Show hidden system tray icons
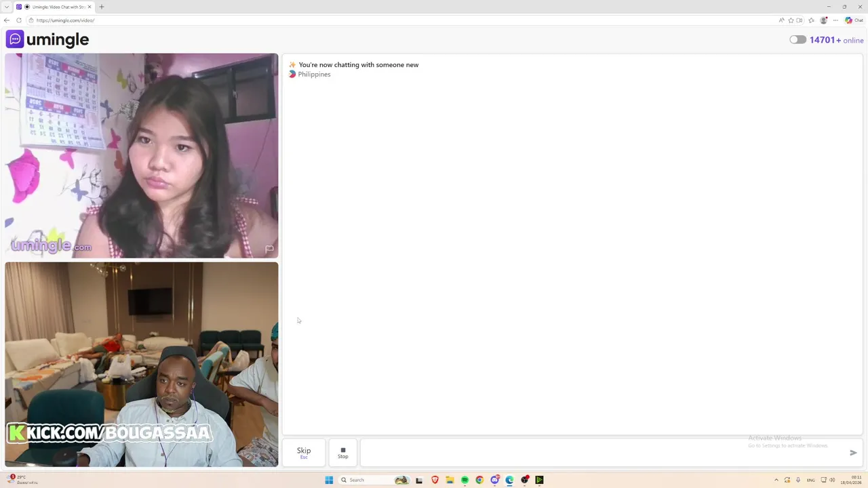 [x=776, y=480]
